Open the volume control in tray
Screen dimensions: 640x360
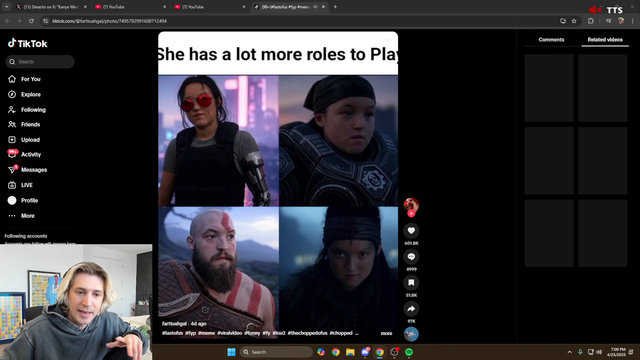(599, 352)
